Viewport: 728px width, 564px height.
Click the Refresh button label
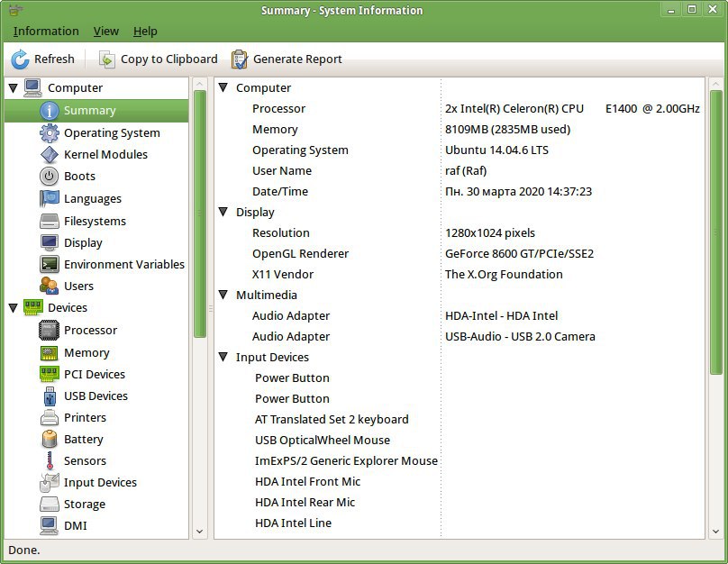coord(54,59)
